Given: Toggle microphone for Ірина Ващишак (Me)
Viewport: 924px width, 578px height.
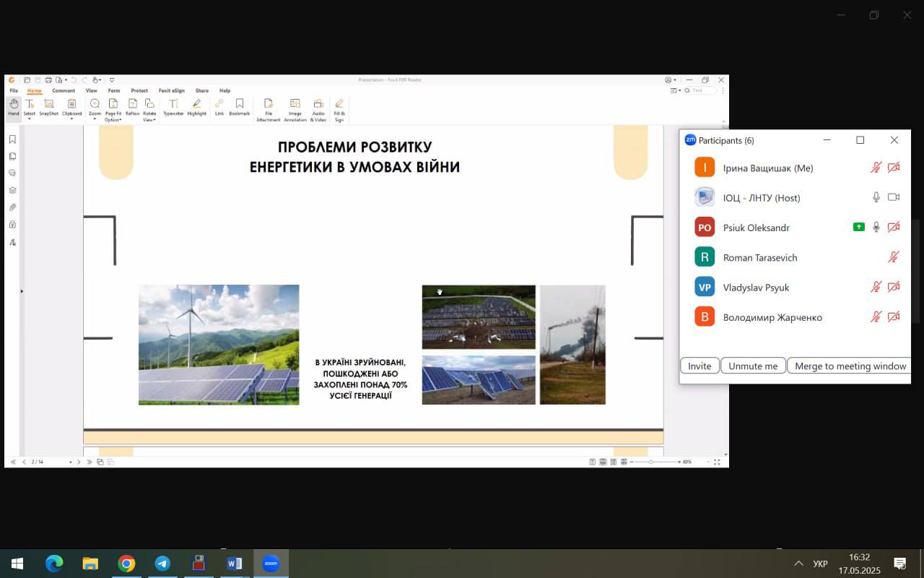Looking at the screenshot, I should coord(876,168).
